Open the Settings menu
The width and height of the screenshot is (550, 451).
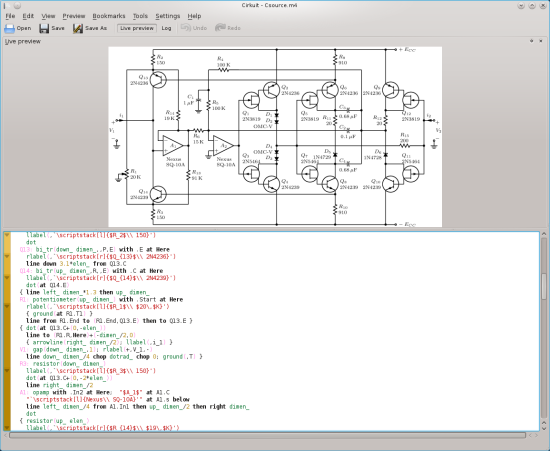(168, 16)
